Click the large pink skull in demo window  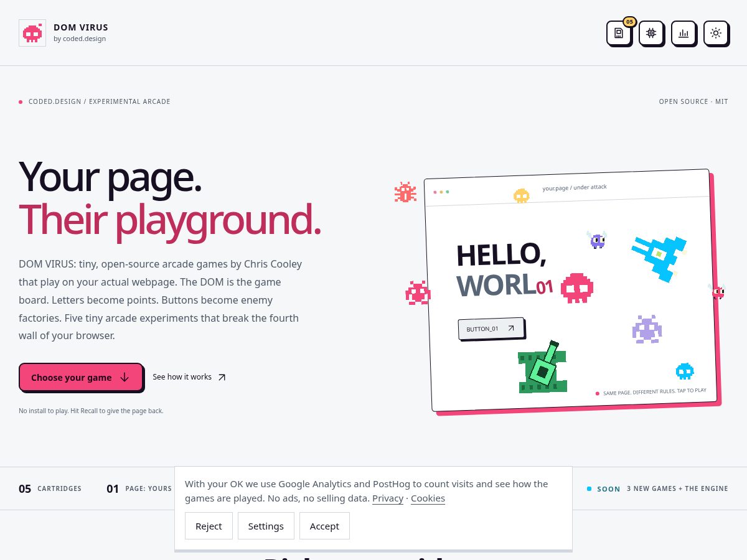tap(577, 288)
